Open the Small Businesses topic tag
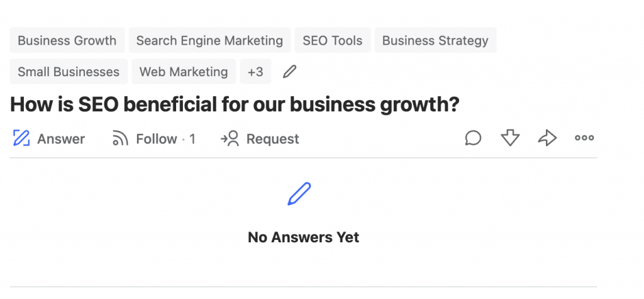 point(69,72)
